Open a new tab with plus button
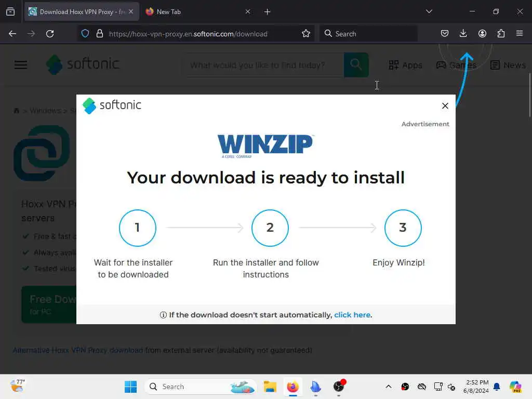The image size is (532, 399). 268,12
